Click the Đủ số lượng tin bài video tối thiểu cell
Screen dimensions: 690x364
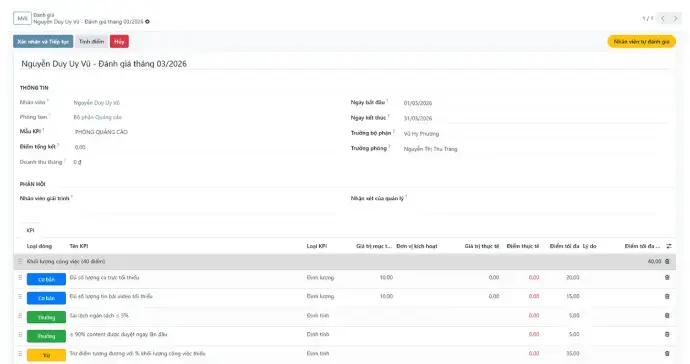(111, 297)
